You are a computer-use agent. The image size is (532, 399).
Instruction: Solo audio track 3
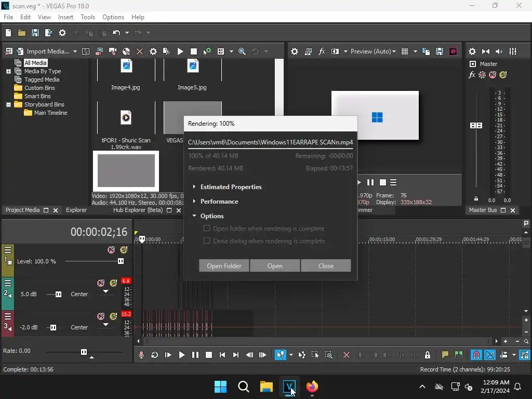tap(113, 316)
